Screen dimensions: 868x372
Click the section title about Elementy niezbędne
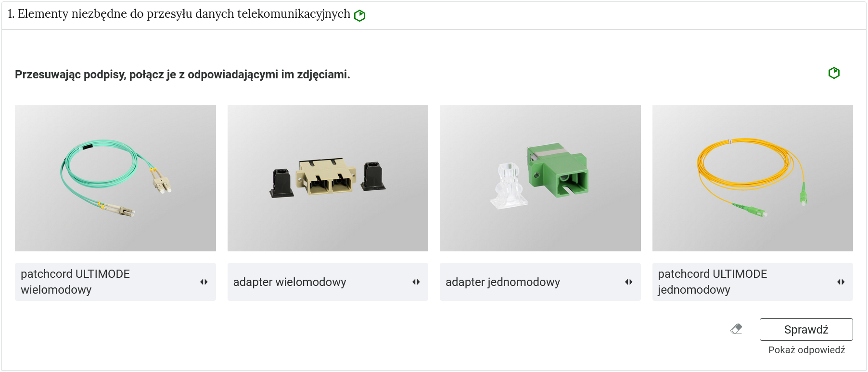pyautogui.click(x=179, y=14)
